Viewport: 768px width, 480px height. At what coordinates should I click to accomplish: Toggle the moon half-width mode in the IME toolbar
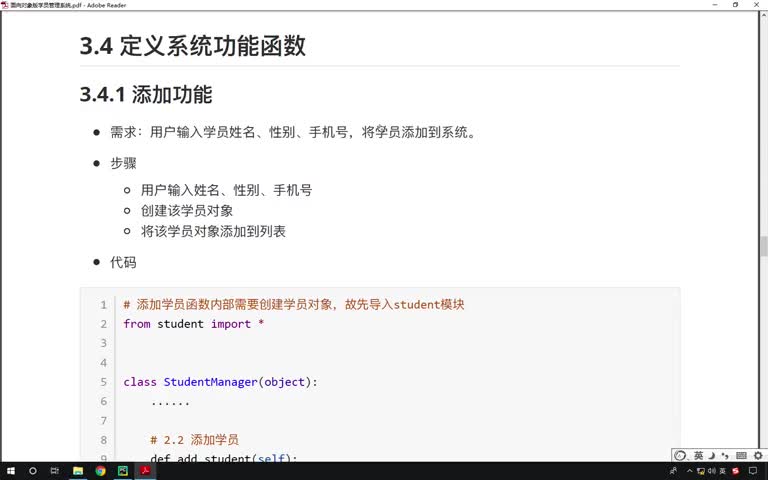(x=712, y=456)
